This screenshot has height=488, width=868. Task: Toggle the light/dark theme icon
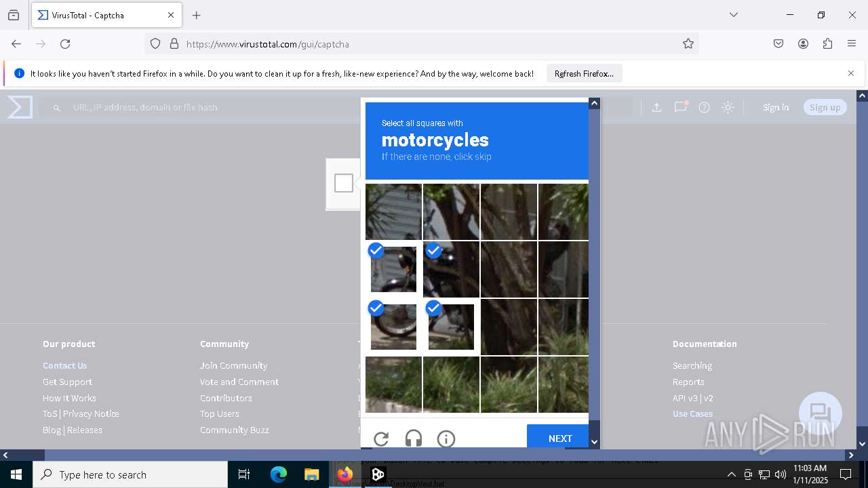point(728,107)
